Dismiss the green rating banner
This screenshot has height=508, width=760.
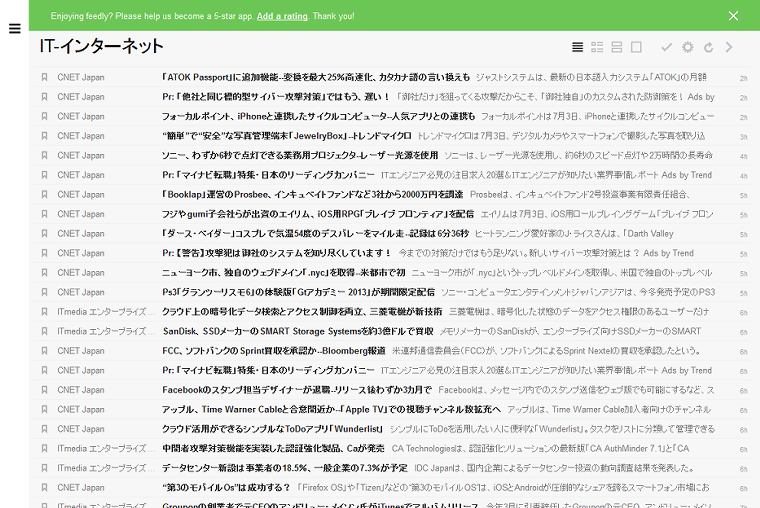click(x=733, y=16)
